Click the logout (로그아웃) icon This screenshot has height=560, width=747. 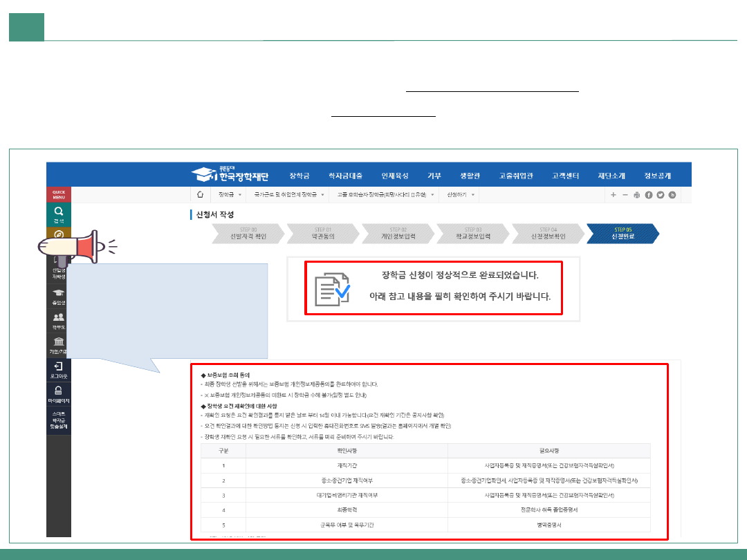pyautogui.click(x=59, y=368)
